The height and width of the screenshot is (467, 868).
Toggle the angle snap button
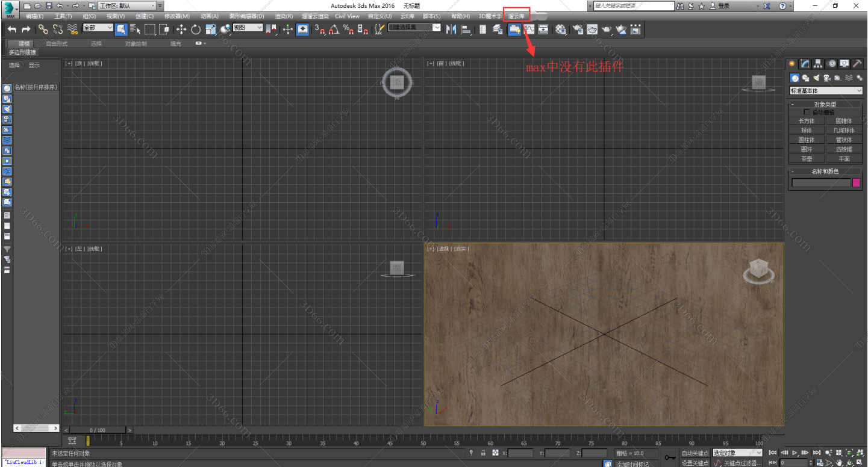(x=334, y=29)
